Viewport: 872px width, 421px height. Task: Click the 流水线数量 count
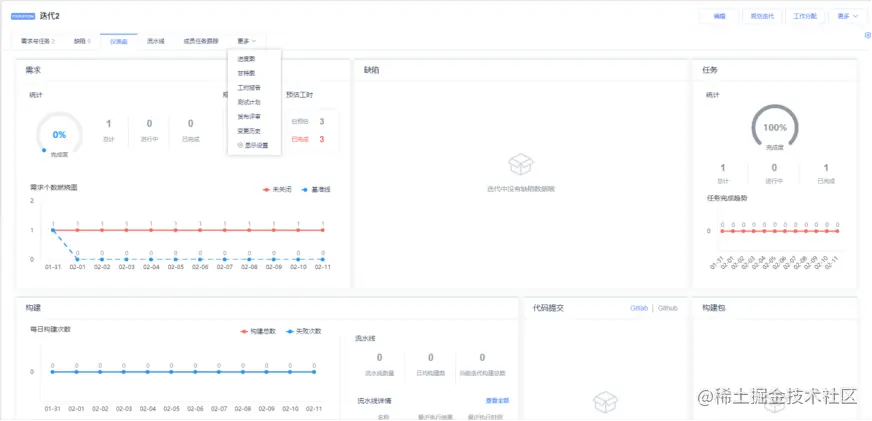[x=379, y=358]
